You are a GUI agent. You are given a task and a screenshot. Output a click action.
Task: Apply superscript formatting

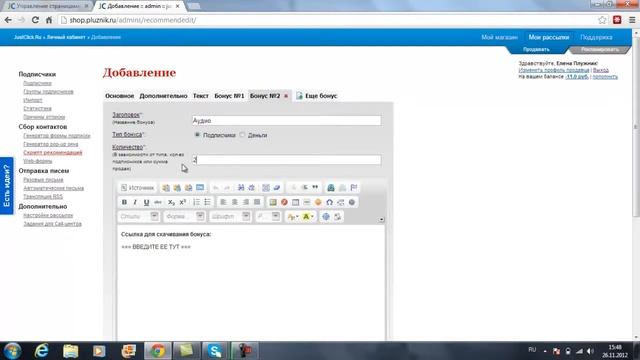click(182, 202)
